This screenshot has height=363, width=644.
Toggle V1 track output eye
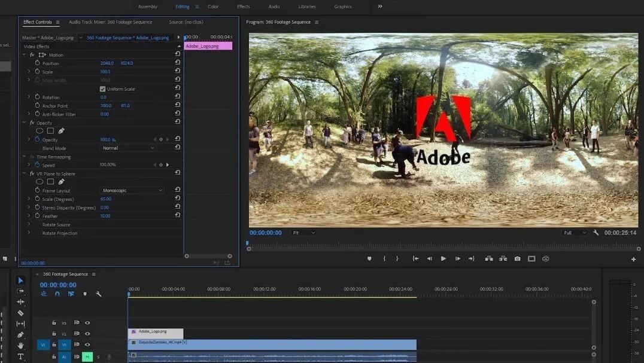[87, 344]
